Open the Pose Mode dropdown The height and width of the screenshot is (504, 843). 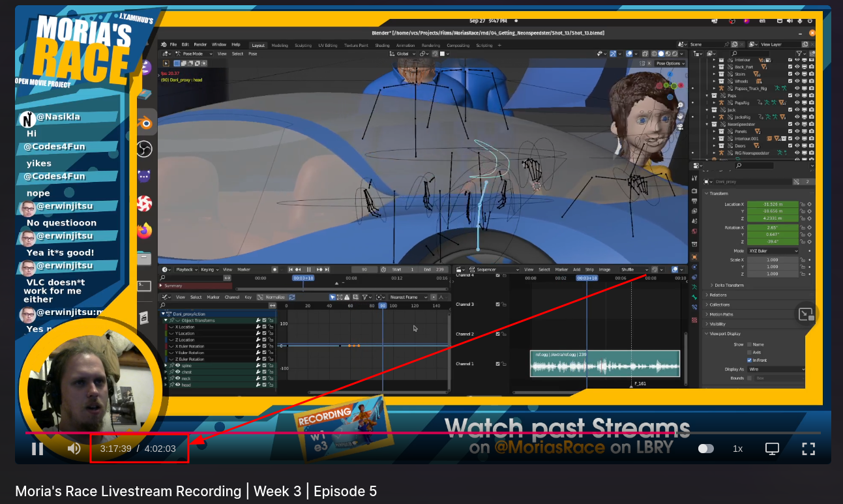pyautogui.click(x=192, y=54)
